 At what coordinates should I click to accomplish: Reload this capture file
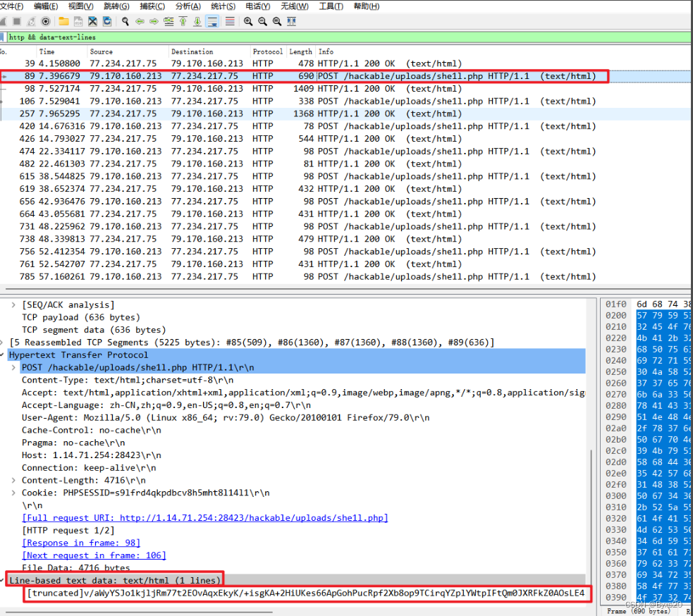pos(106,21)
